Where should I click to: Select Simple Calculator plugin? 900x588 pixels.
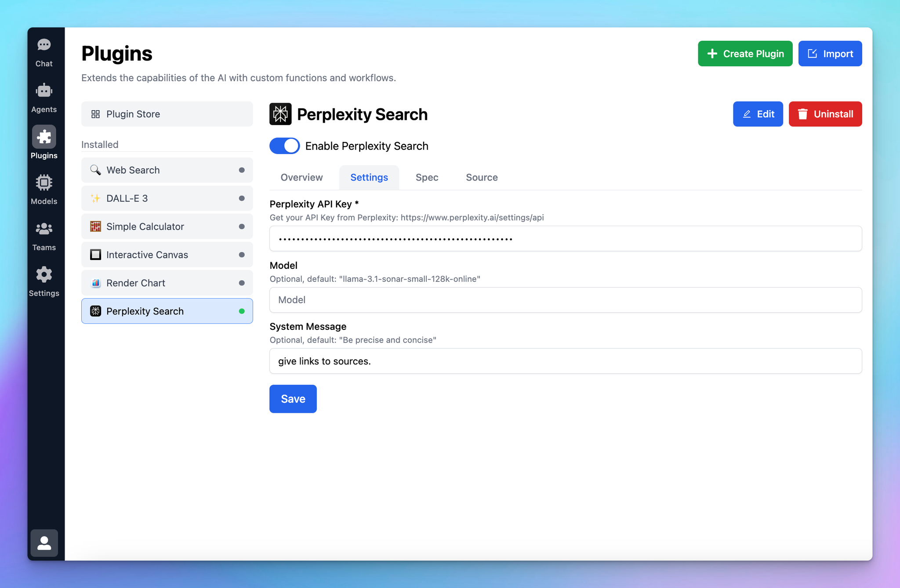(x=167, y=227)
